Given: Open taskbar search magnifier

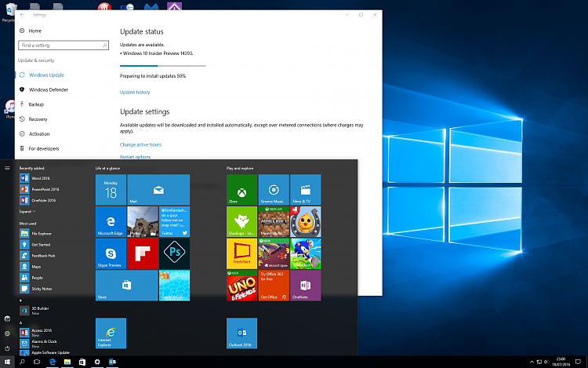Looking at the screenshot, I should pyautogui.click(x=22, y=362).
